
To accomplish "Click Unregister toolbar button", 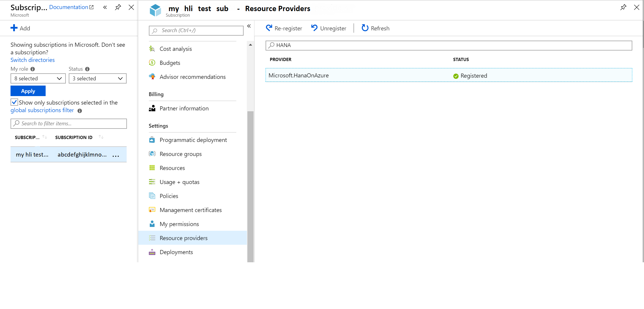I will coord(329,28).
